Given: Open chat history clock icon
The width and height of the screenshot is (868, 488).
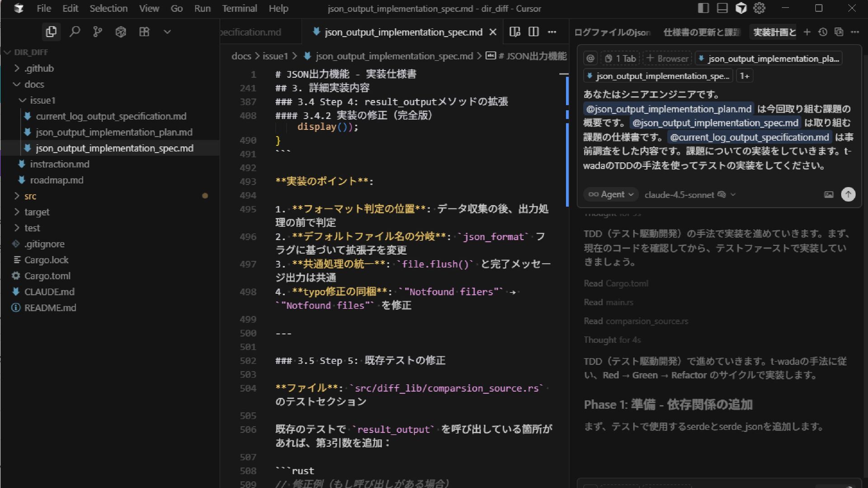Looking at the screenshot, I should click(x=823, y=32).
